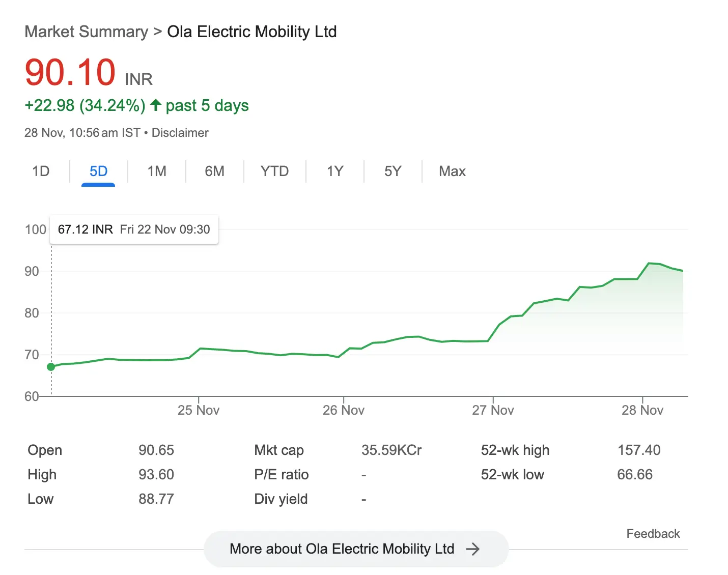
Task: Select the 5D time range tab
Action: point(98,171)
